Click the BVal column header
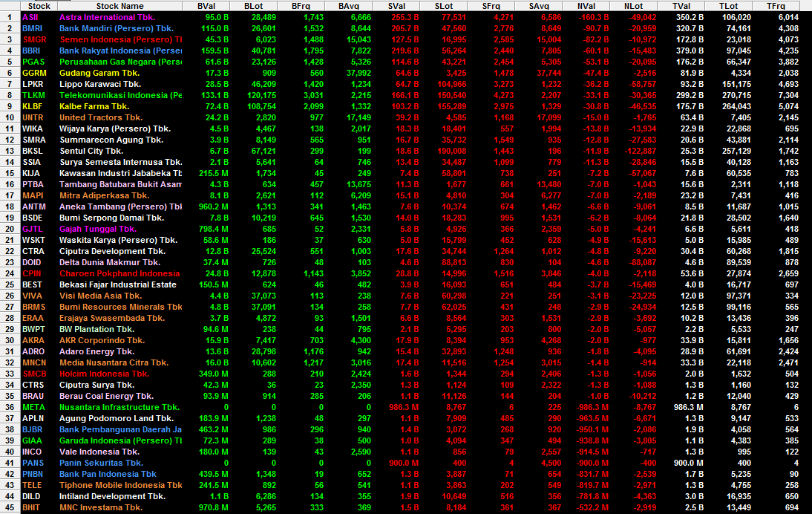This screenshot has width=812, height=514. pyautogui.click(x=206, y=6)
